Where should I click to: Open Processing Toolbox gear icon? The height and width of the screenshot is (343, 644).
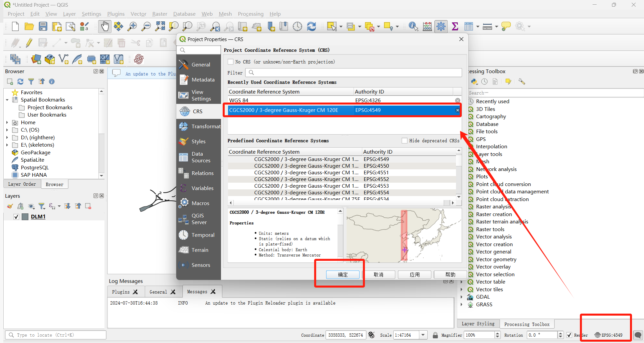tap(441, 26)
